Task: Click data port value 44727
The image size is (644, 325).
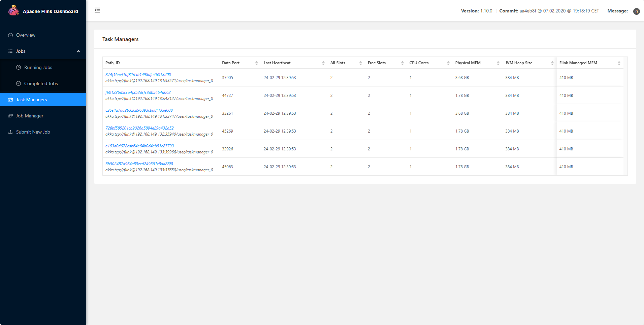Action: coord(227,96)
